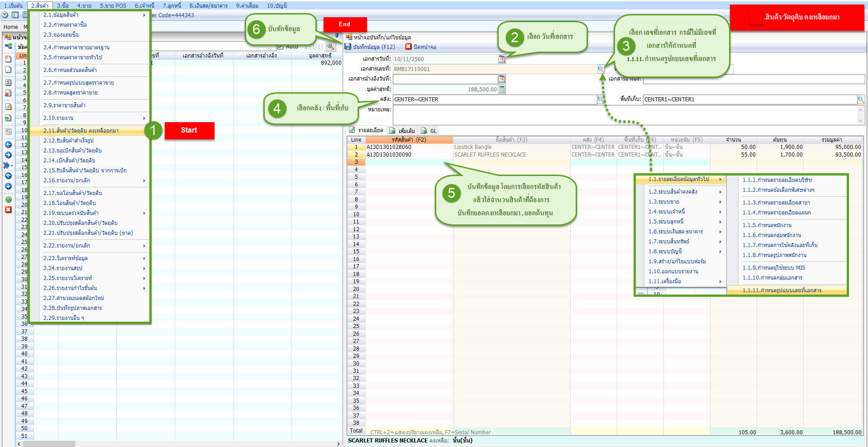The height and width of the screenshot is (447, 868).
Task: Switch to the เพิ่มเติม tab
Action: [x=402, y=131]
